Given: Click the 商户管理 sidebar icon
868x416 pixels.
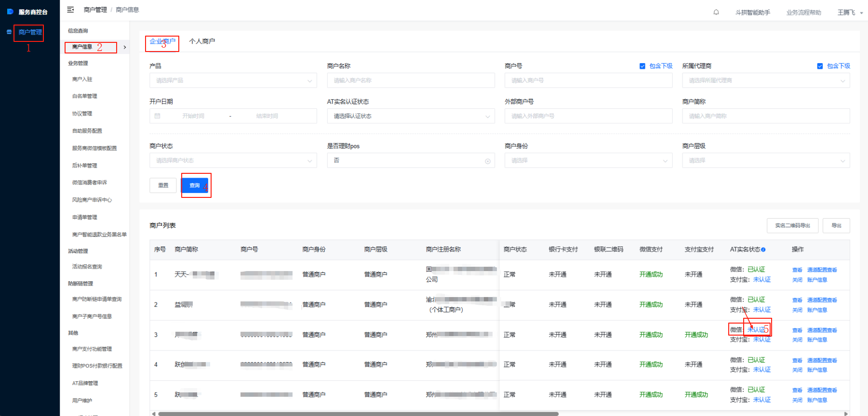Looking at the screenshot, I should pyautogui.click(x=9, y=32).
